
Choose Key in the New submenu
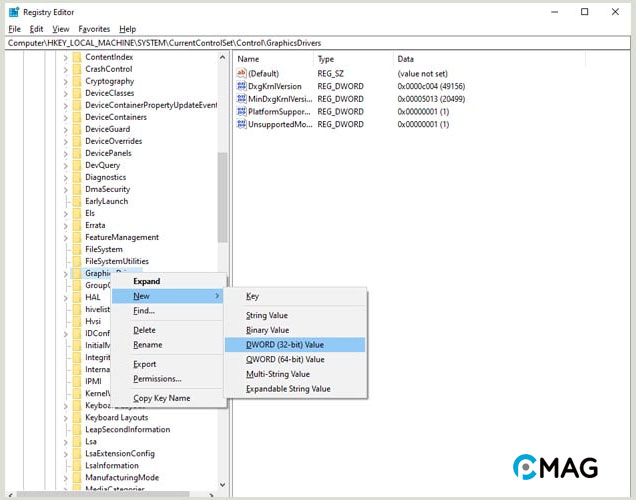pyautogui.click(x=295, y=296)
